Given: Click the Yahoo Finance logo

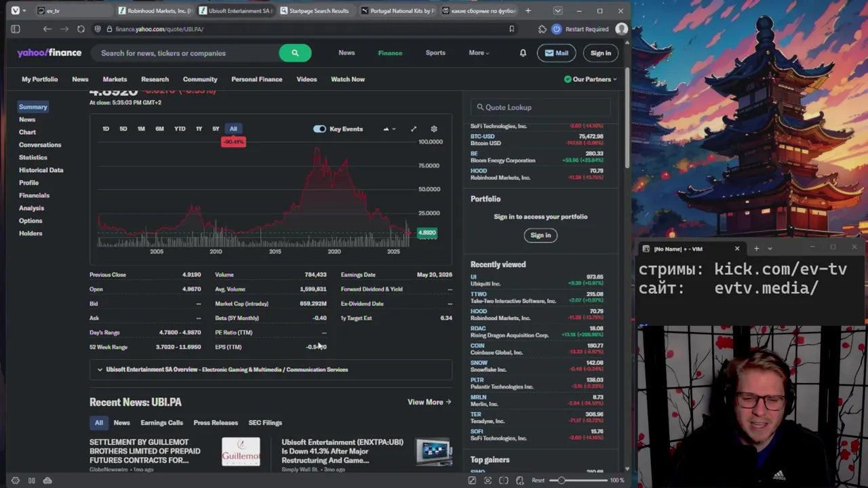Looking at the screenshot, I should 50,53.
